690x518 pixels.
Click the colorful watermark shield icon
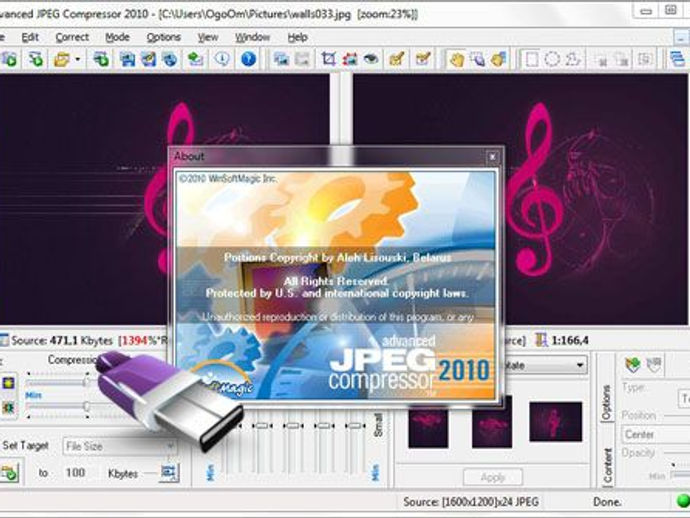click(x=633, y=364)
